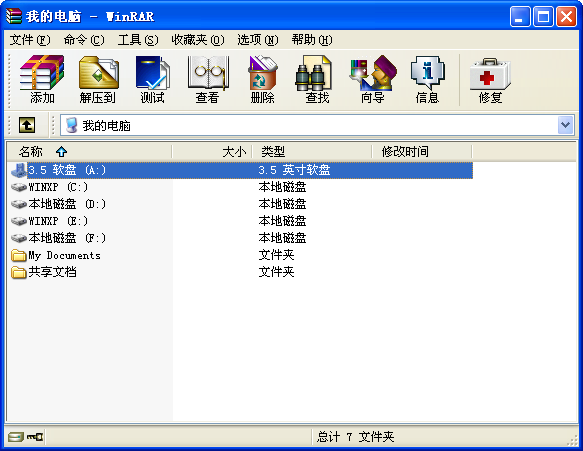Sort by the 类型 column header
Viewport: 583px width, 451px height.
[x=312, y=152]
